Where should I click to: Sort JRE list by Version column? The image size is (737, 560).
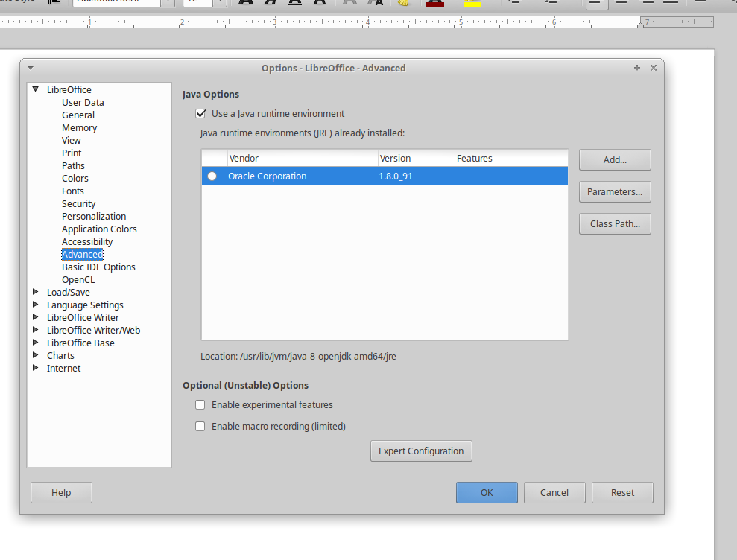(x=417, y=159)
